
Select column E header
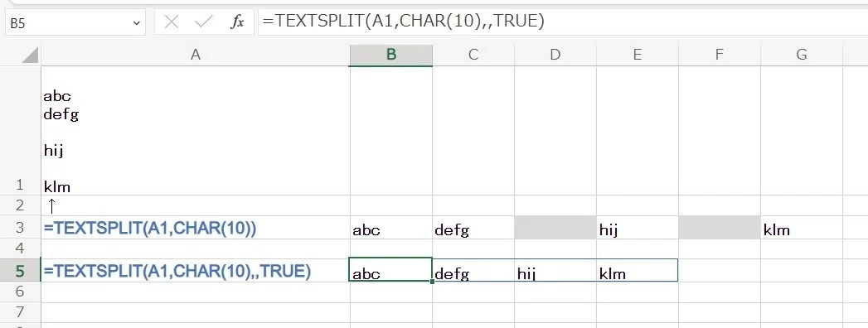(638, 54)
